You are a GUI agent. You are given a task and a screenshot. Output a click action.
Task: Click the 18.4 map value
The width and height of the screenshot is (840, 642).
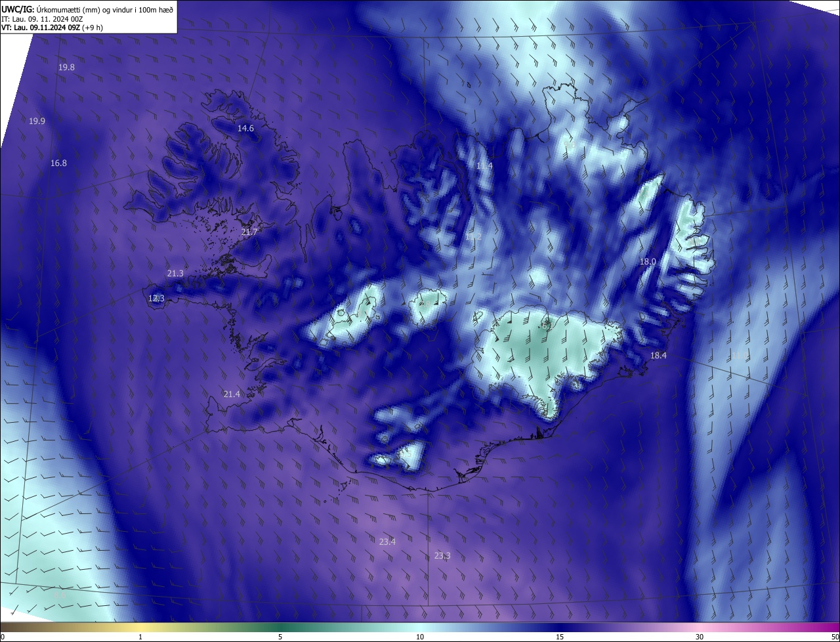(x=658, y=356)
